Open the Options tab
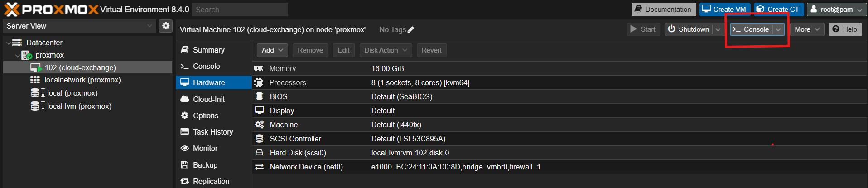 click(213, 116)
